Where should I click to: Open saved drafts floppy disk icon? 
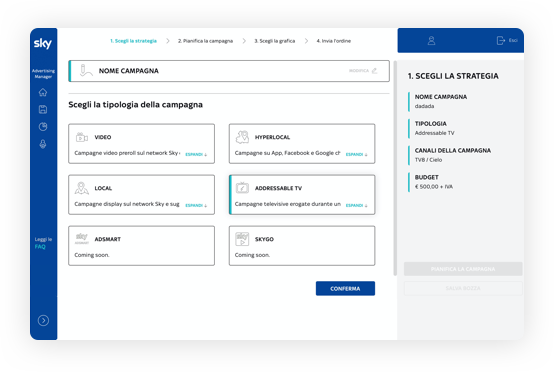point(43,110)
